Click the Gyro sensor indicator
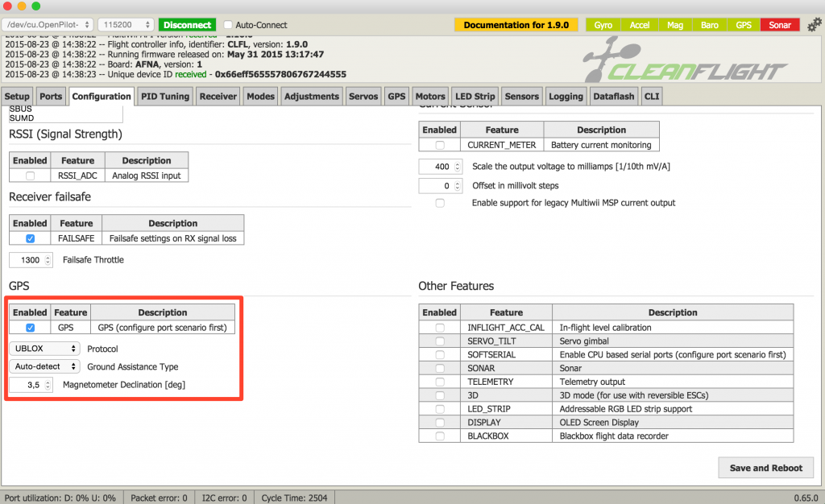Image resolution: width=825 pixels, height=504 pixels. click(603, 25)
